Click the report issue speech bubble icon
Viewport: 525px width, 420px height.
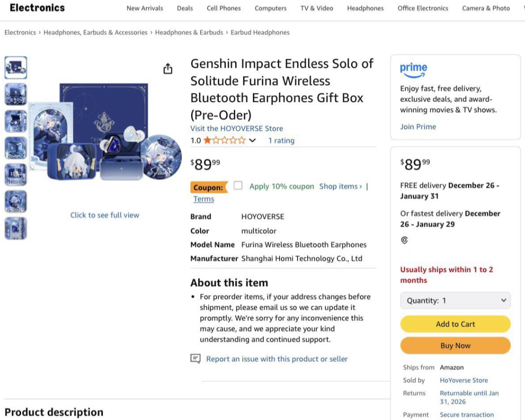(195, 359)
